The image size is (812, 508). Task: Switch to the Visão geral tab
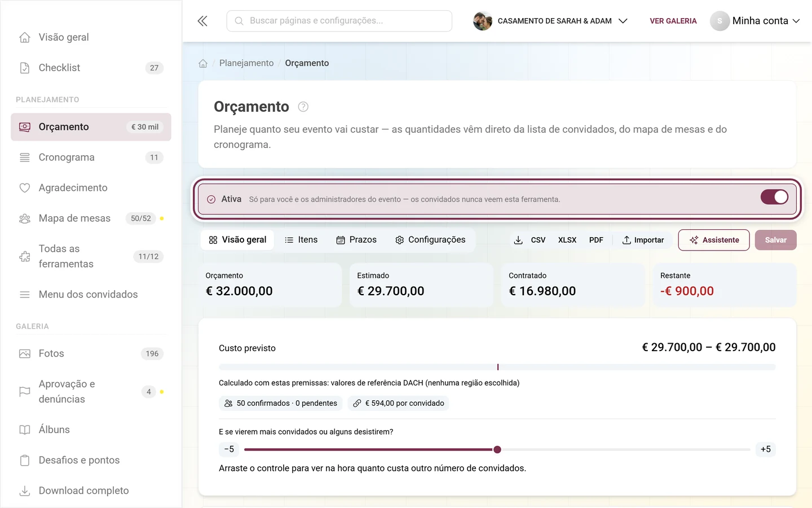(237, 240)
